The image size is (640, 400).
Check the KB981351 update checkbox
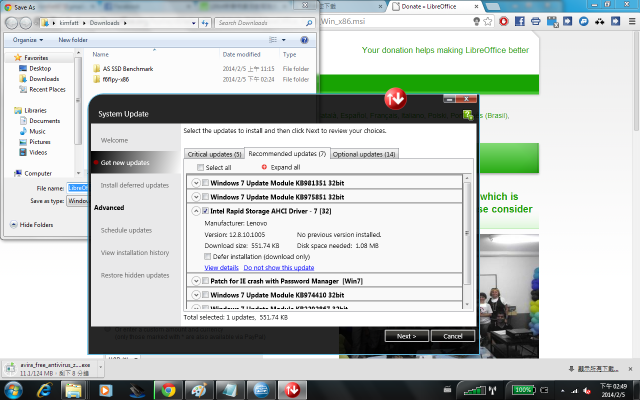205,182
